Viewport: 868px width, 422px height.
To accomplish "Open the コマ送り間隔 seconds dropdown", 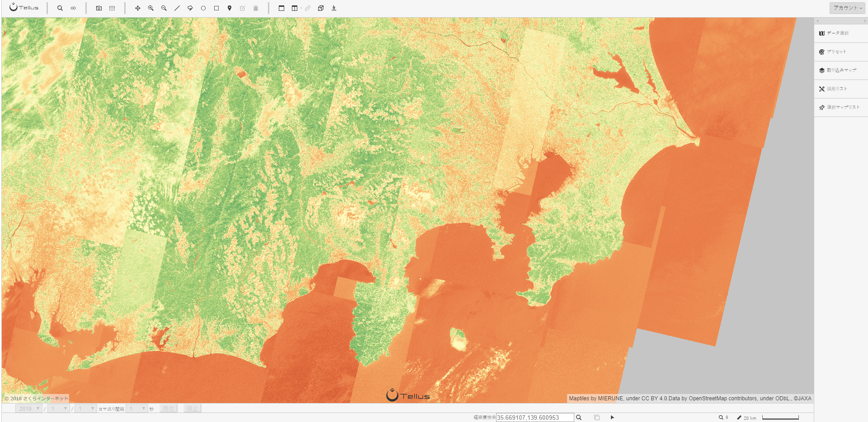I will click(x=136, y=408).
